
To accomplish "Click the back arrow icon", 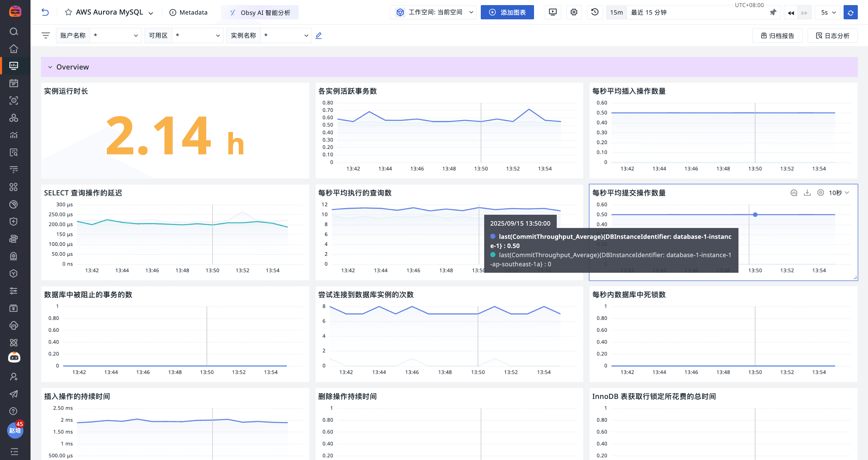I will click(x=45, y=13).
